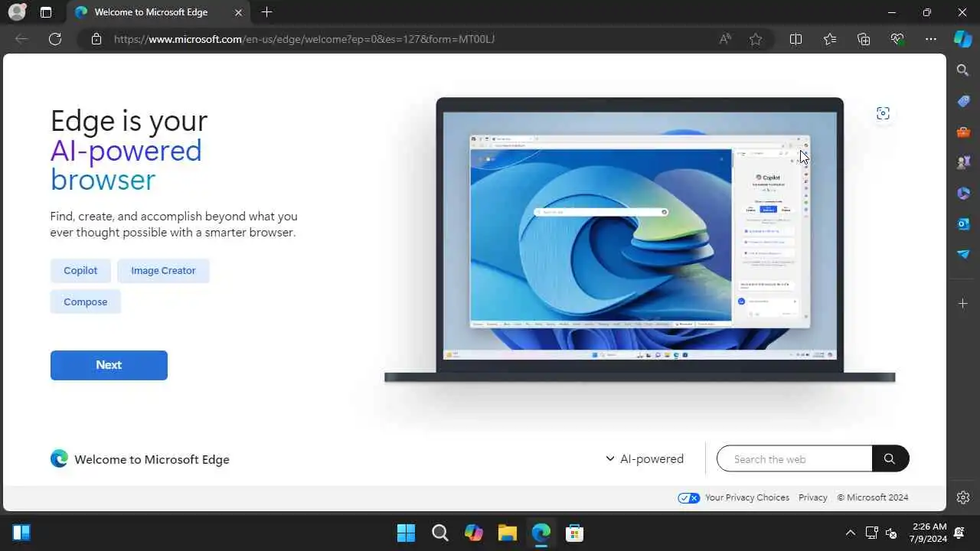Select the Compose chip
This screenshot has height=551, width=980.
[x=86, y=302]
